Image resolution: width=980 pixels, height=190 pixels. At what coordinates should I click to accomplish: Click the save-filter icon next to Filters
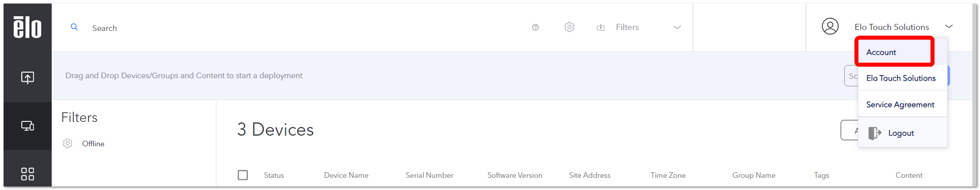600,27
